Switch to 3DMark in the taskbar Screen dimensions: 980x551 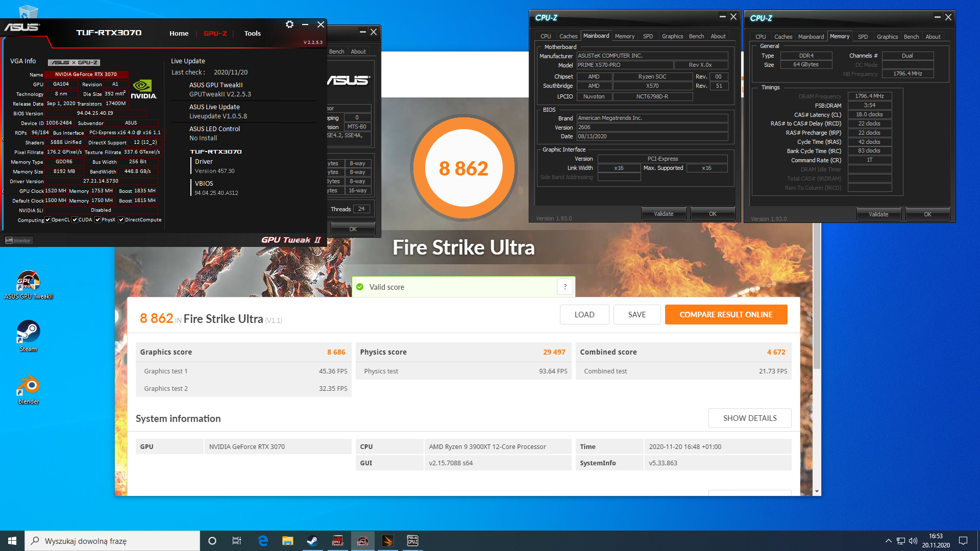(x=387, y=541)
